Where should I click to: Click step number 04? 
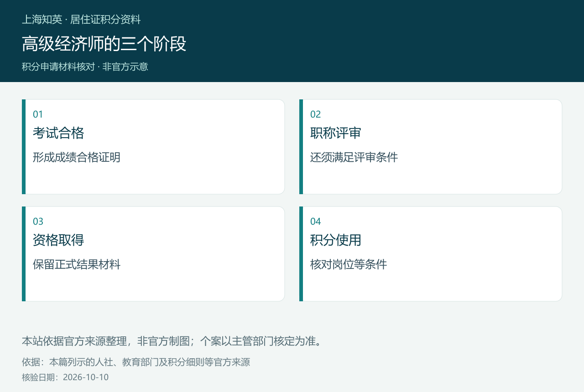(316, 222)
